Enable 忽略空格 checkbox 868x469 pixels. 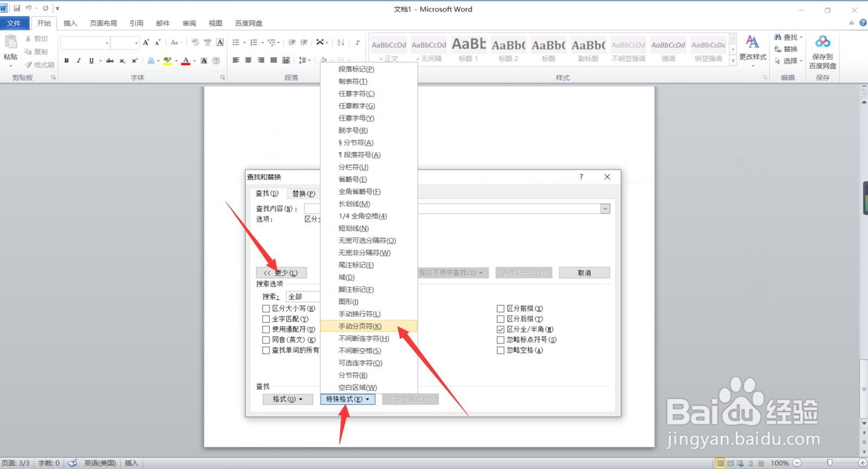click(501, 351)
